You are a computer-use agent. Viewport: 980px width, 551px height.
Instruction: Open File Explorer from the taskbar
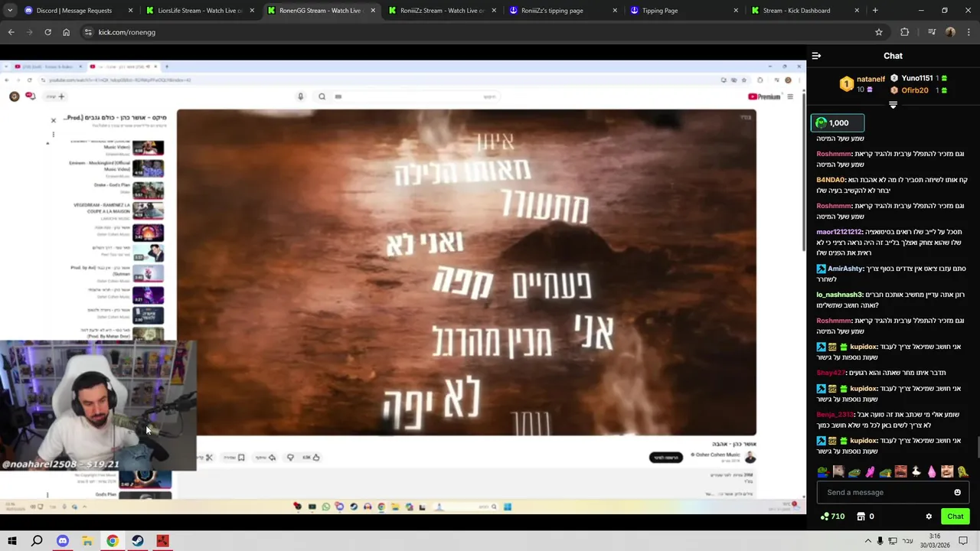tap(87, 541)
